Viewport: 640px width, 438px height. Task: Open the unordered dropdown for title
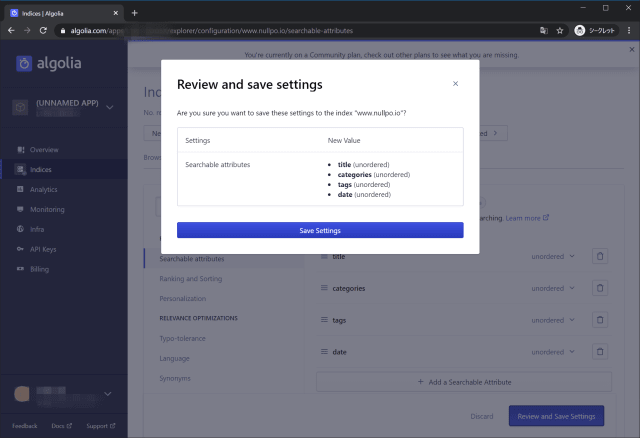coord(553,256)
